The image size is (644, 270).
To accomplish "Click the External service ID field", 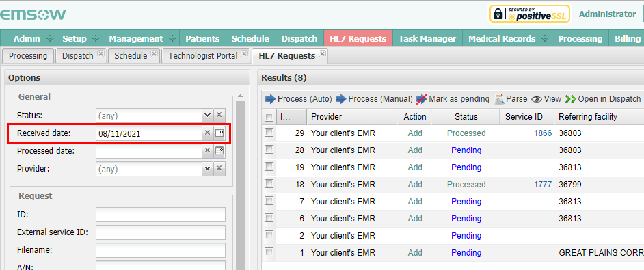I will click(161, 232).
